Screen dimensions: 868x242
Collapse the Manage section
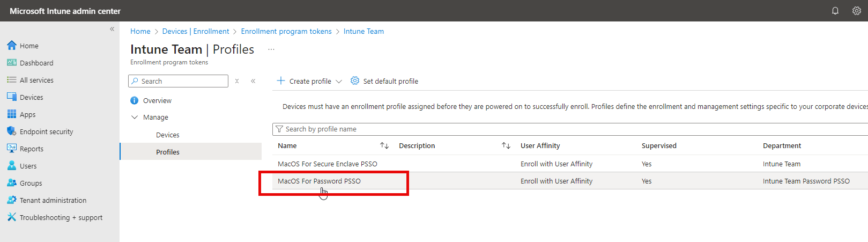tap(135, 117)
